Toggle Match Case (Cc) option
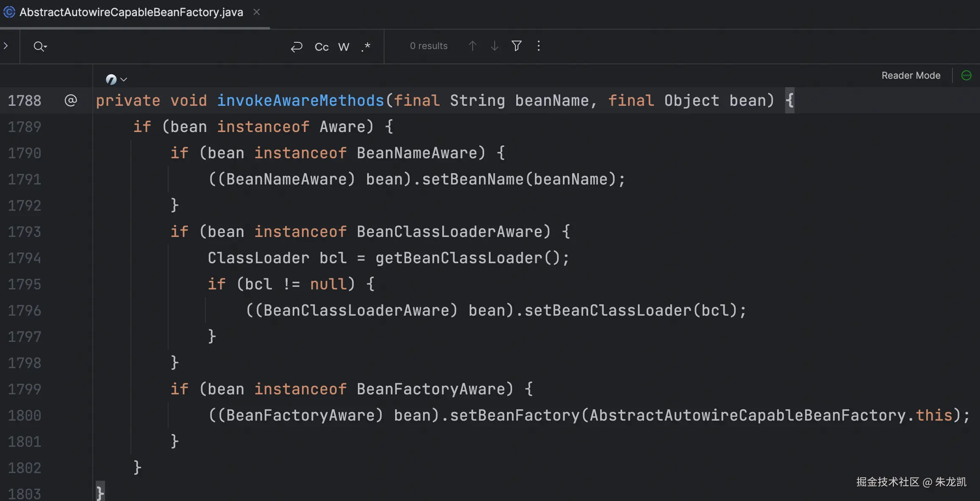980x501 pixels. tap(321, 47)
